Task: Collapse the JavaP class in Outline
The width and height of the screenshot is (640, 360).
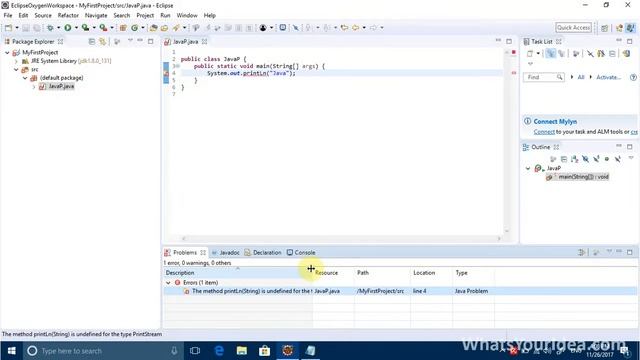Action: pos(528,168)
